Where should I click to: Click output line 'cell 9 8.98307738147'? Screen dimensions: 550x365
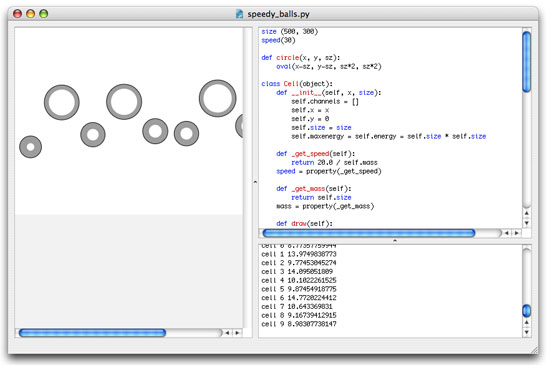point(299,324)
